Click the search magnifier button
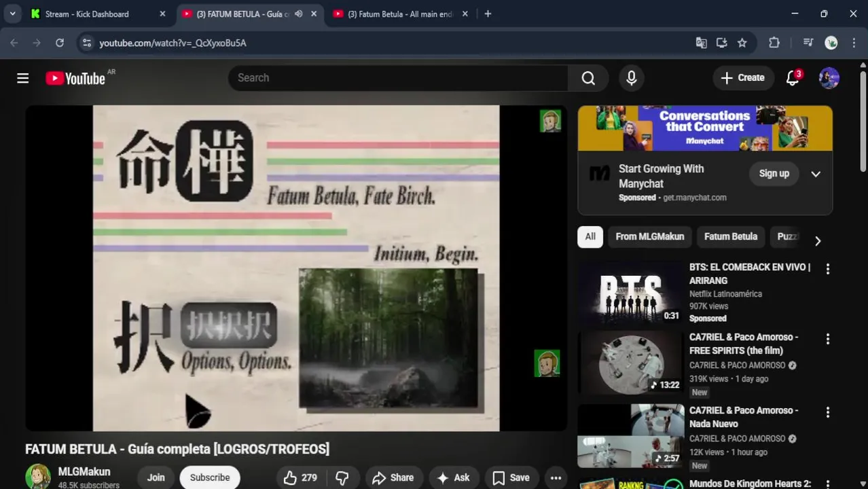 588,78
